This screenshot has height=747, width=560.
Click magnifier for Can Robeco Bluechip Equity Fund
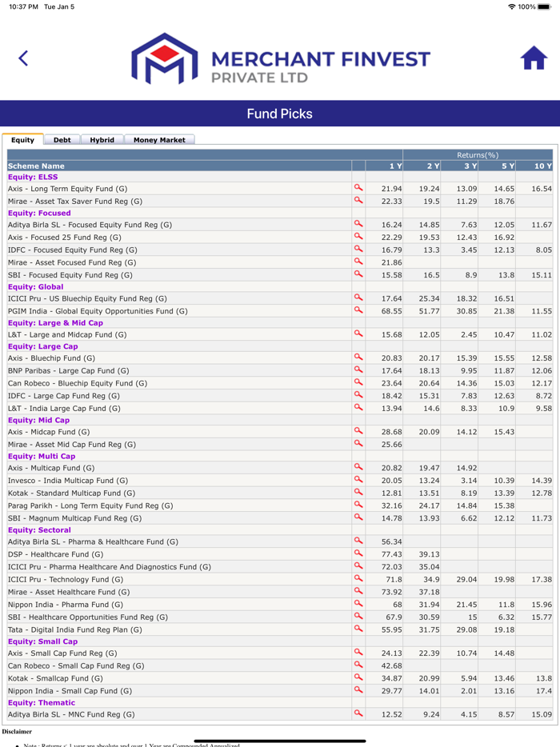point(358,382)
